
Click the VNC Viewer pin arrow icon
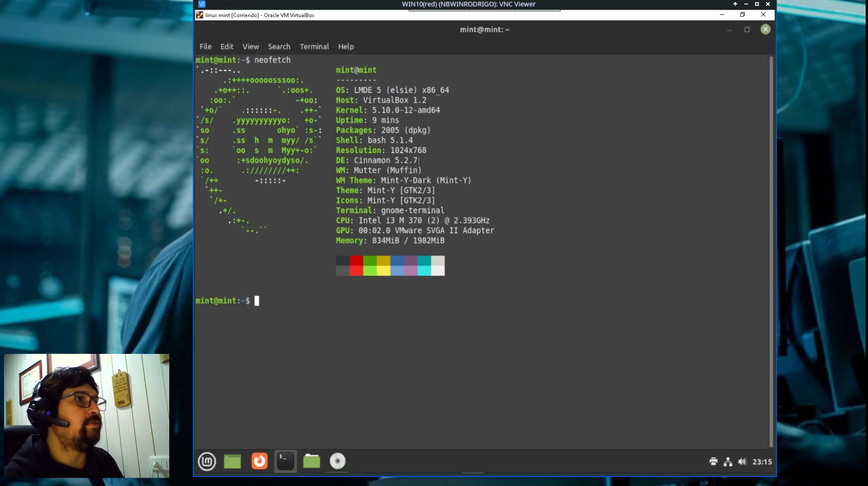[735, 4]
